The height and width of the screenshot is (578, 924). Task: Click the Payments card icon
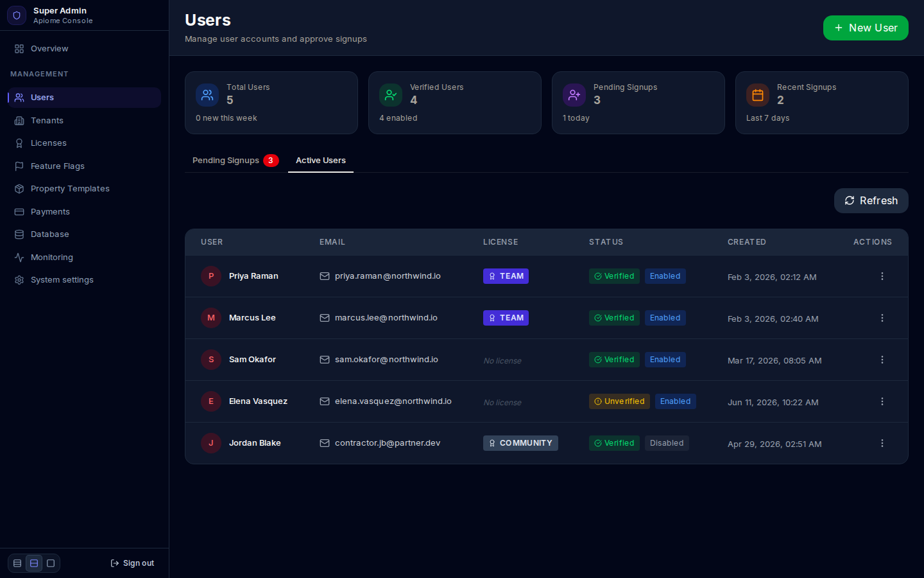tap(19, 212)
